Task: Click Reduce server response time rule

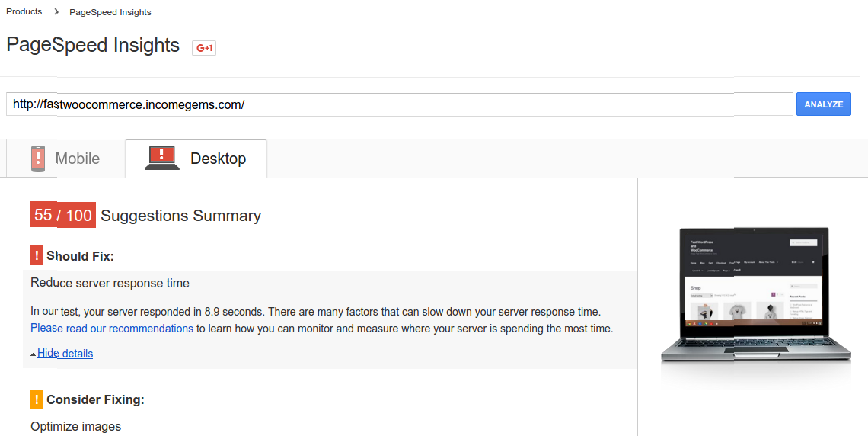Action: click(110, 283)
